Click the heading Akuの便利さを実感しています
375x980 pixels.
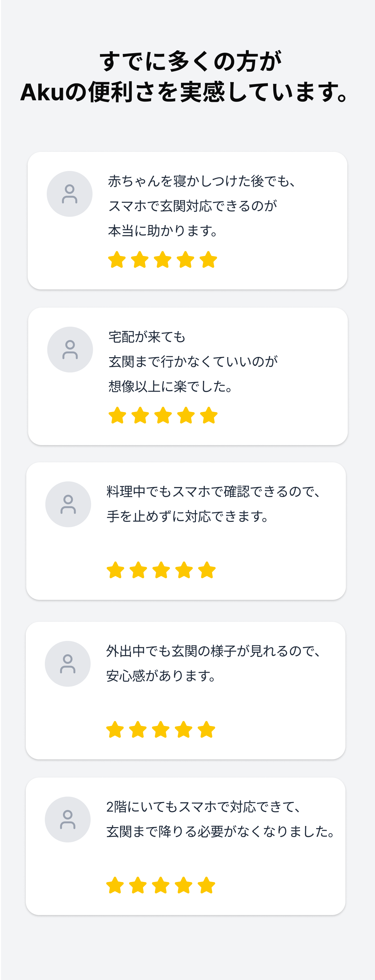coord(184,92)
